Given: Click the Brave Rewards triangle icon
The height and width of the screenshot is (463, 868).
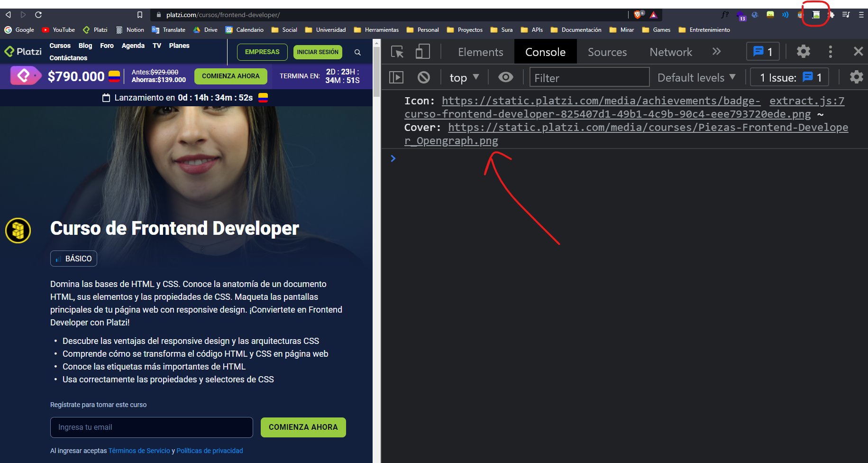Looking at the screenshot, I should click(x=654, y=15).
